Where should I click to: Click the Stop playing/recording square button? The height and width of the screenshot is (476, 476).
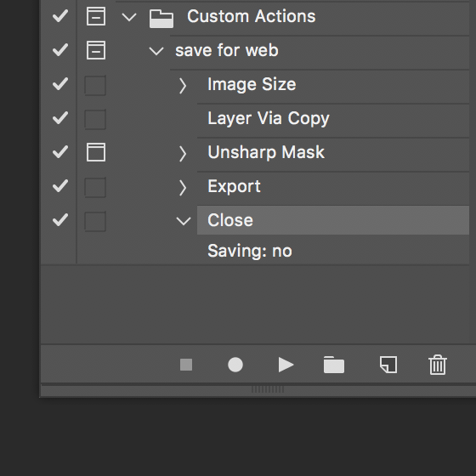186,365
